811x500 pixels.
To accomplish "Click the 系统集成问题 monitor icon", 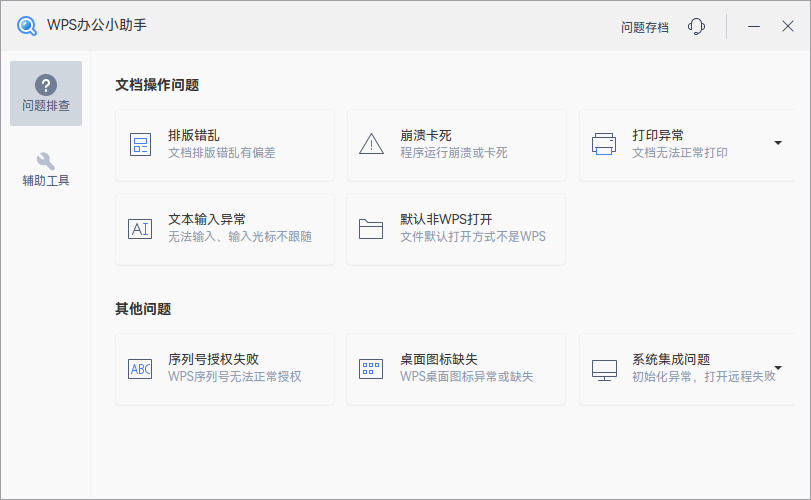I will (604, 370).
